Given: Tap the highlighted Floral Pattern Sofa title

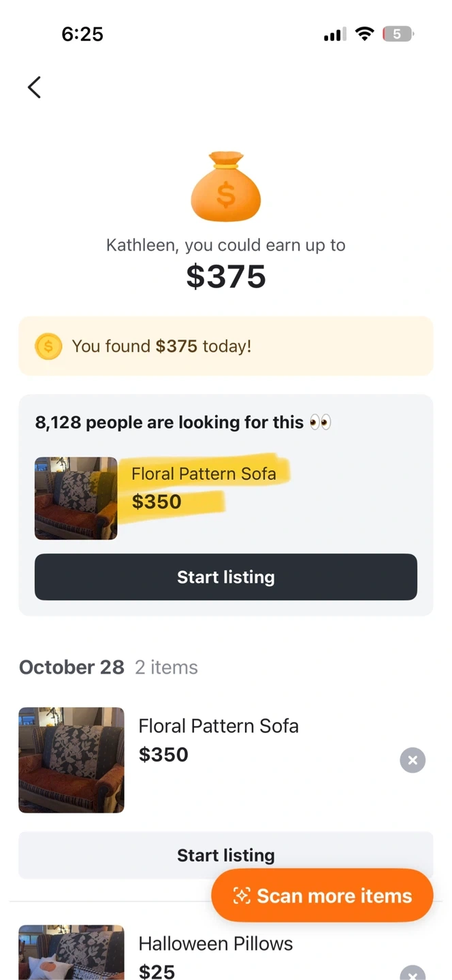Looking at the screenshot, I should 204,474.
